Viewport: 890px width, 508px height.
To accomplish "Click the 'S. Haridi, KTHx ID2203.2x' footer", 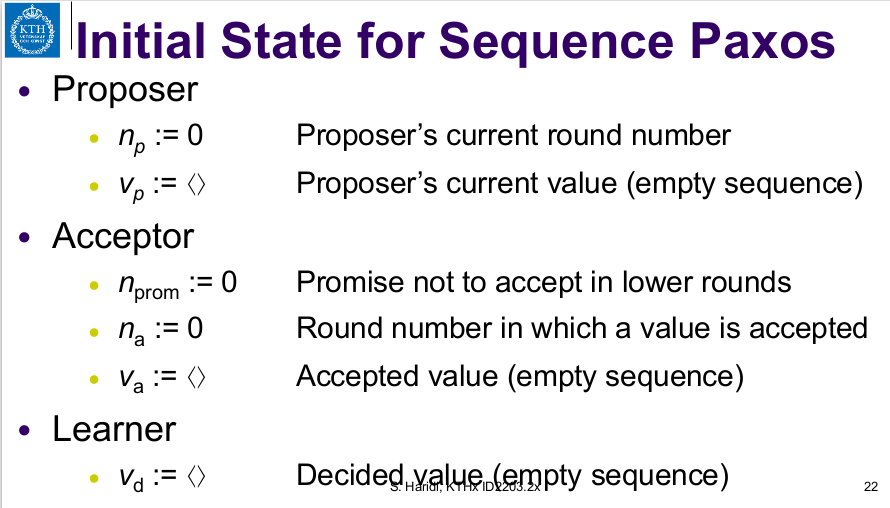I will [x=465, y=487].
